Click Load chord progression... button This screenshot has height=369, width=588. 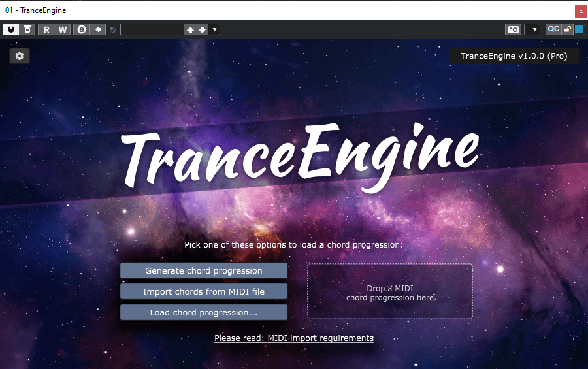point(204,312)
